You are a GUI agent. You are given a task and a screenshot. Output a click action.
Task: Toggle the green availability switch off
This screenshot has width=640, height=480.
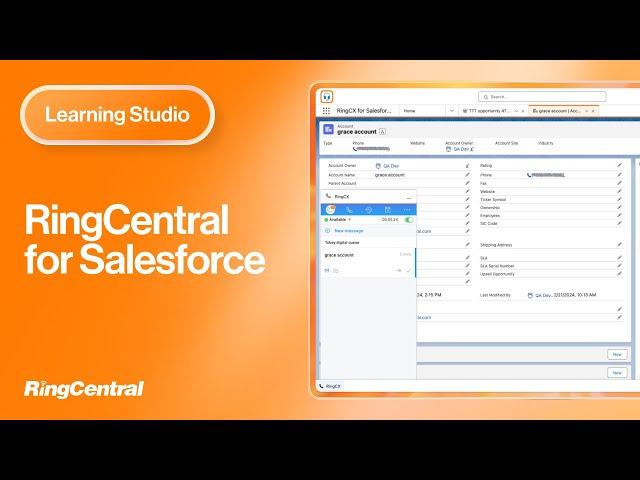point(409,220)
